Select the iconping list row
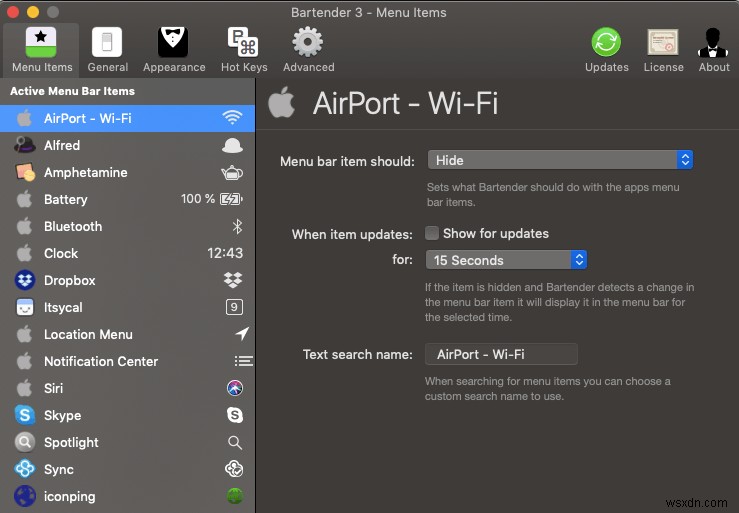 [x=127, y=496]
